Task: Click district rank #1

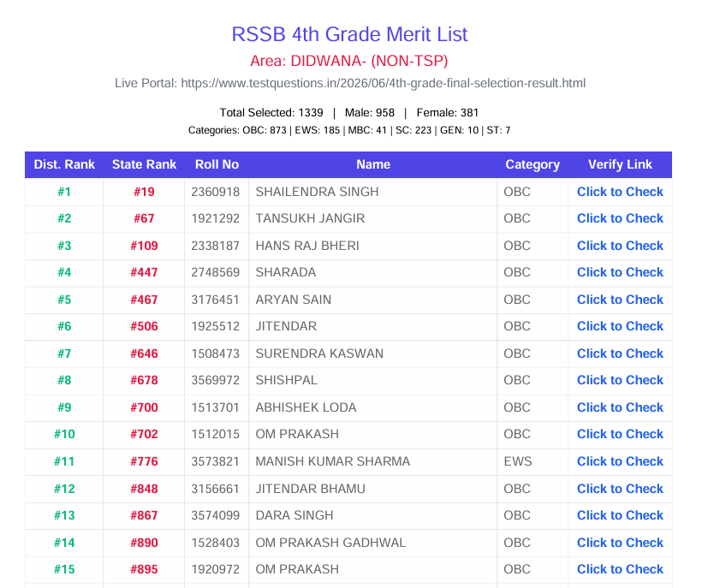Action: pyautogui.click(x=64, y=192)
